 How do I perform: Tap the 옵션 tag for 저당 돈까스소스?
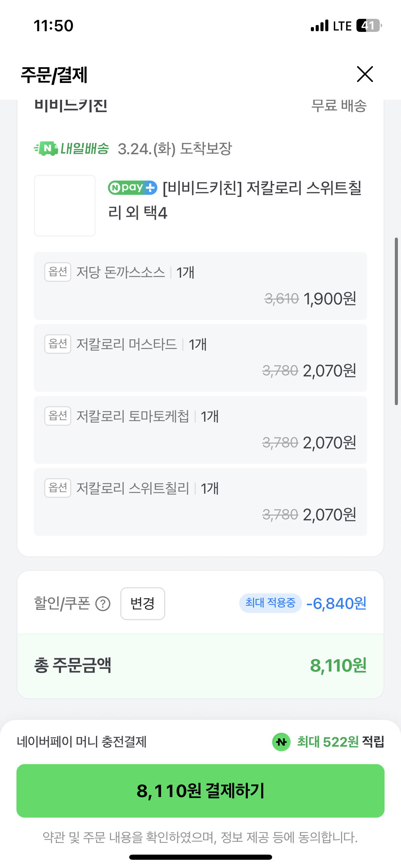[58, 272]
